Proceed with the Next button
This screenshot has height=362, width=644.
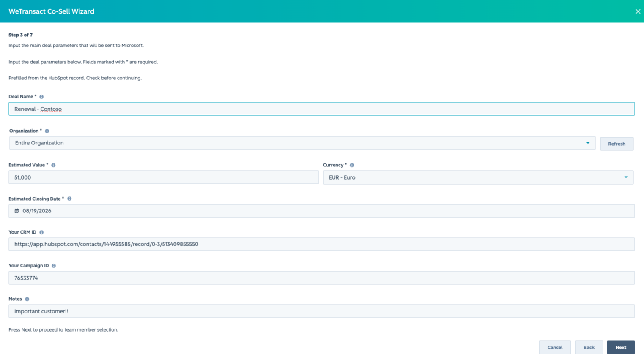point(621,347)
